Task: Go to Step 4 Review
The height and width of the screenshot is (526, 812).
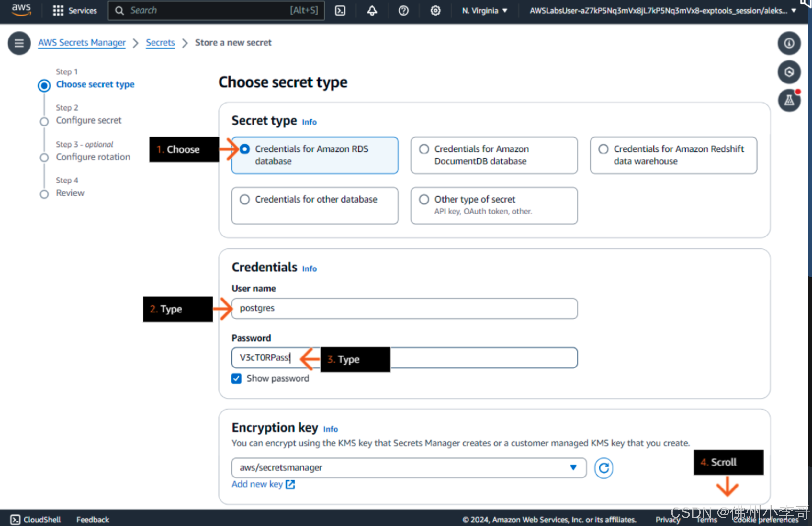Action: [x=70, y=193]
